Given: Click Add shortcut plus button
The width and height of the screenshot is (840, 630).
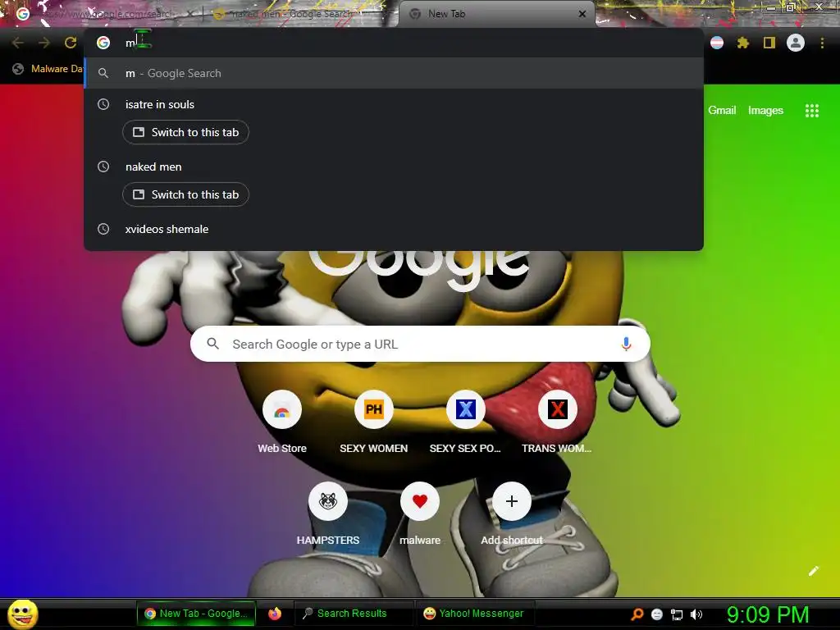Looking at the screenshot, I should [x=512, y=501].
